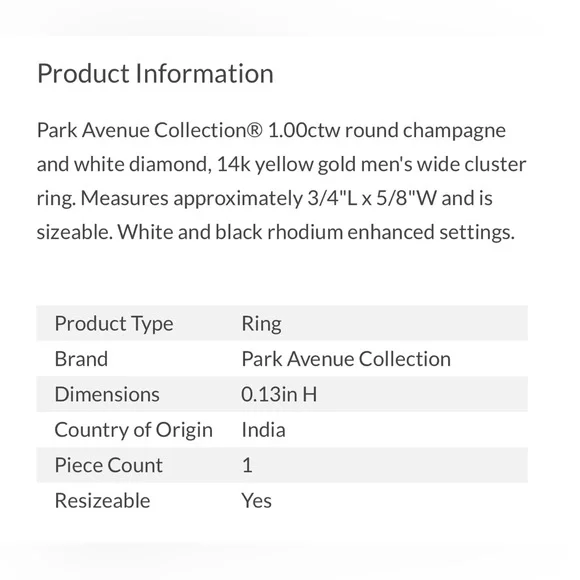Select the Resizeable row label
The width and height of the screenshot is (580, 580).
pos(102,500)
